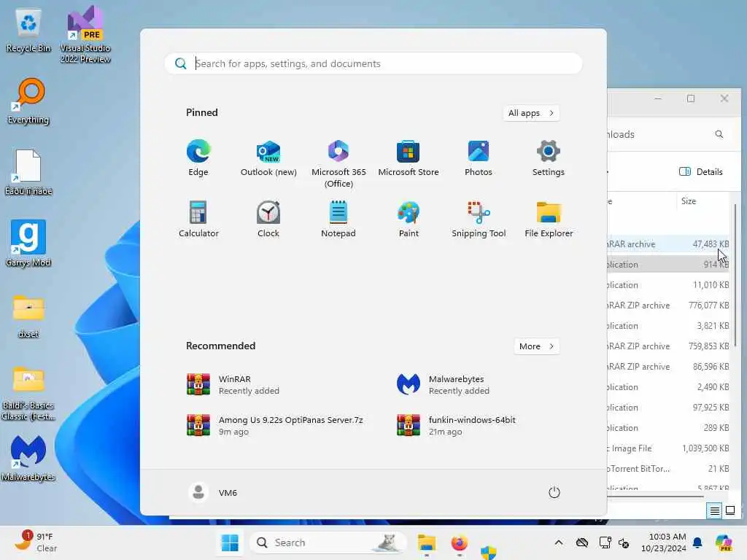Open notifications bell in taskbar
The image size is (747, 560).
coord(697,542)
